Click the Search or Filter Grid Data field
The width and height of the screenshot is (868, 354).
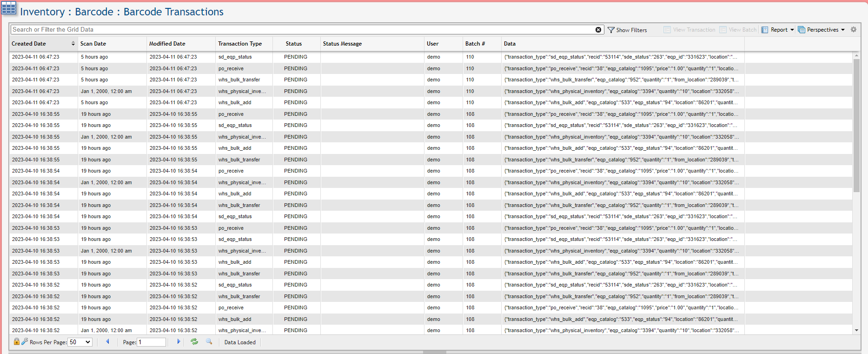click(302, 30)
